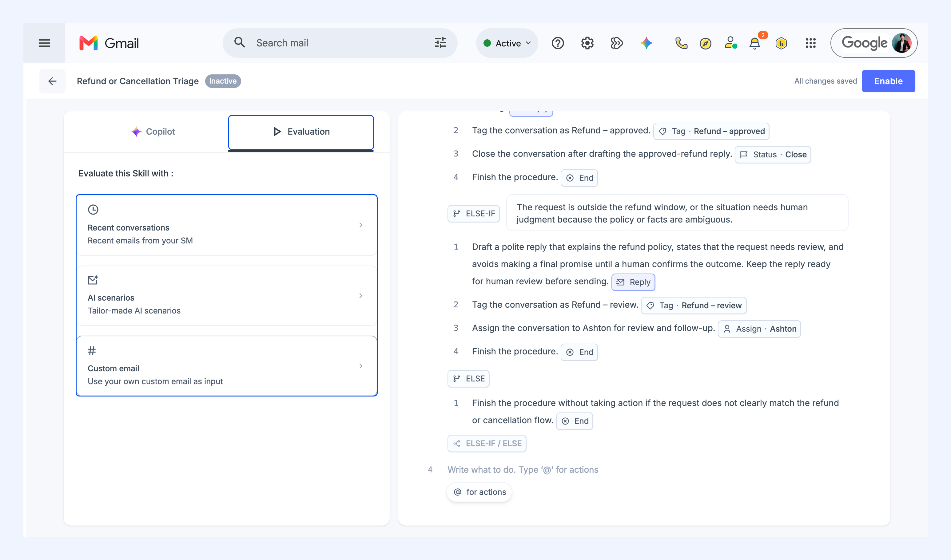Go back with the arrow button
This screenshot has width=951, height=560.
click(52, 81)
